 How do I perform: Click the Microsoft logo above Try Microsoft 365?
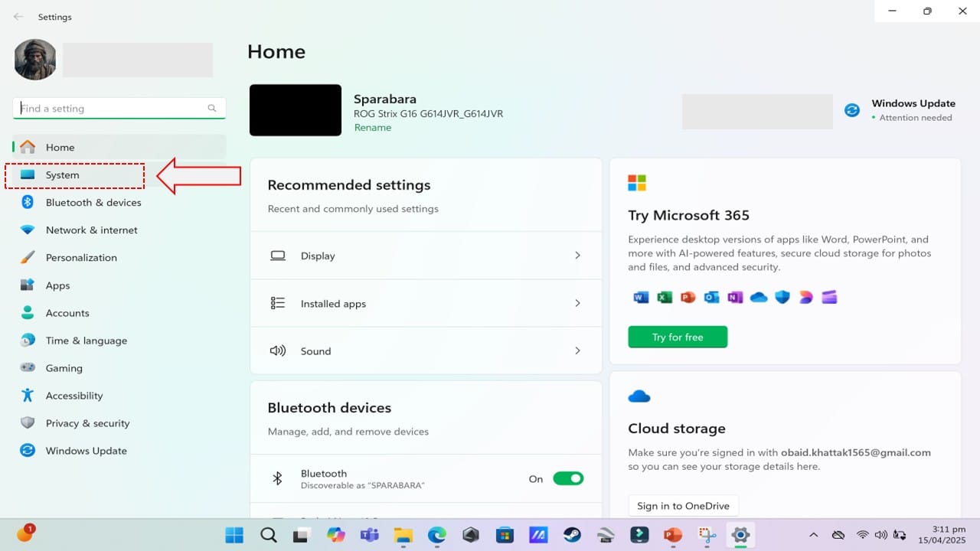637,183
